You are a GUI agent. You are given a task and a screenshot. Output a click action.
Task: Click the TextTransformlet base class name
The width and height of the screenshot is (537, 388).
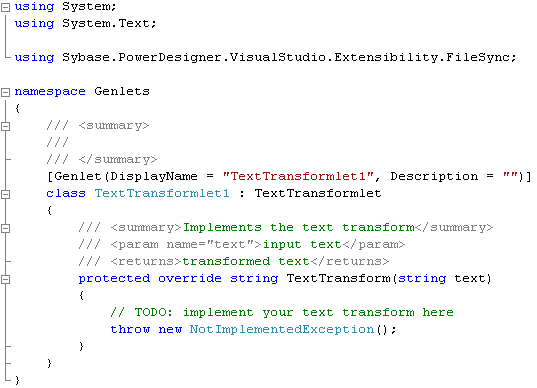point(318,193)
